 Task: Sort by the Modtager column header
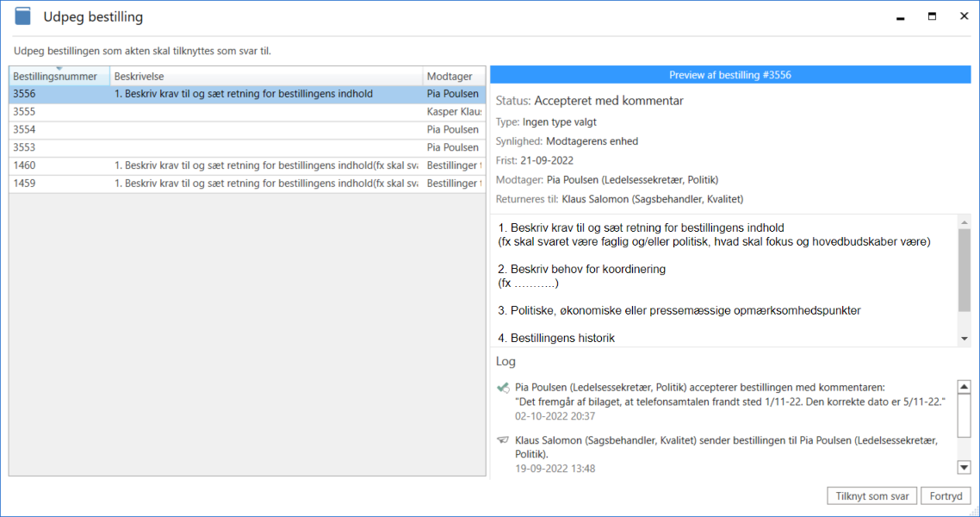453,77
